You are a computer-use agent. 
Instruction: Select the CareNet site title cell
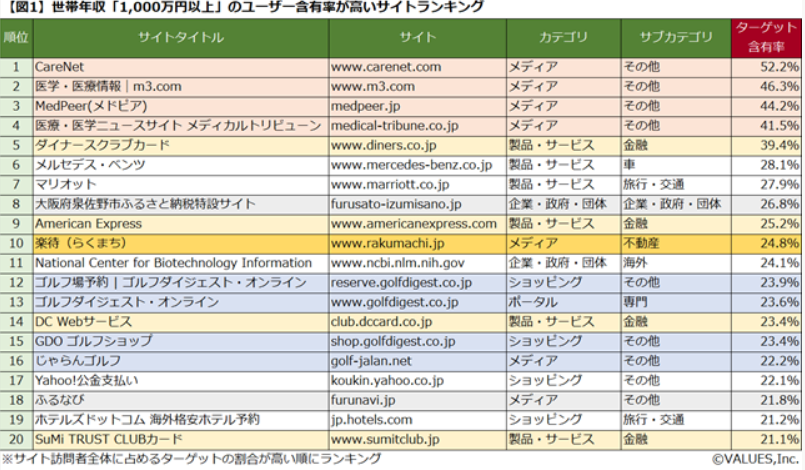click(181, 67)
